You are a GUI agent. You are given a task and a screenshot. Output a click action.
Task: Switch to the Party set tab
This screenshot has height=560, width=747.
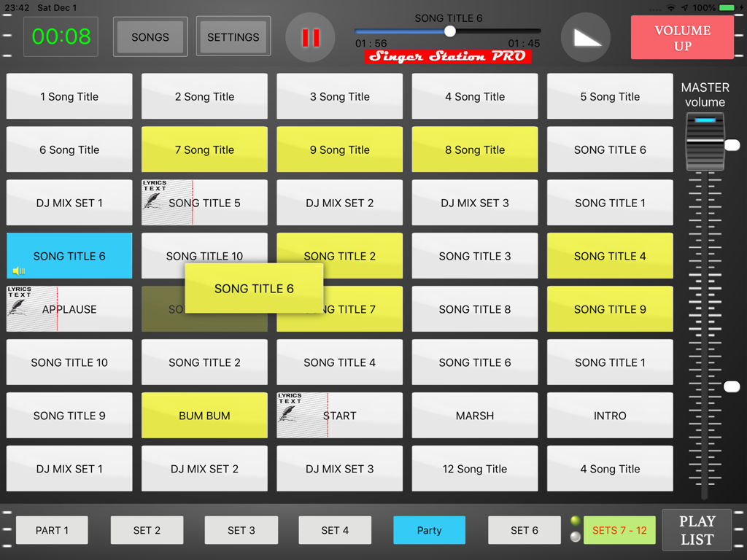[x=429, y=530]
